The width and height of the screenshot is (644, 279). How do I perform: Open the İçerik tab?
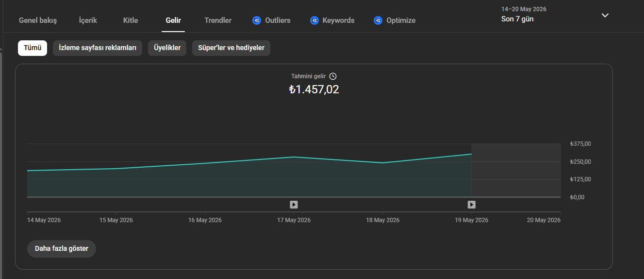point(88,20)
